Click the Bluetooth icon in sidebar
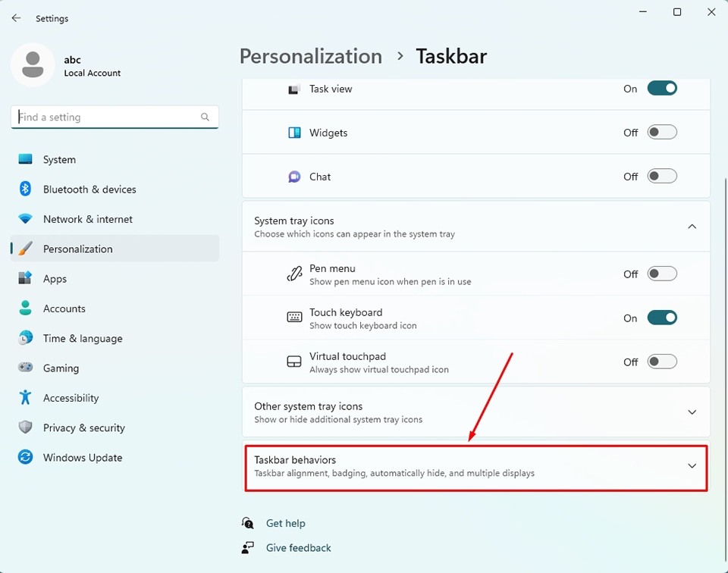The image size is (728, 573). click(25, 189)
